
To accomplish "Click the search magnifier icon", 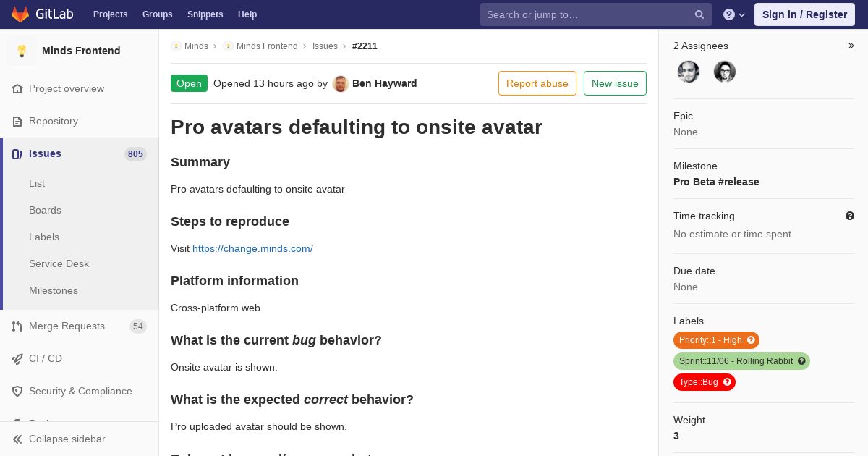I will [699, 14].
